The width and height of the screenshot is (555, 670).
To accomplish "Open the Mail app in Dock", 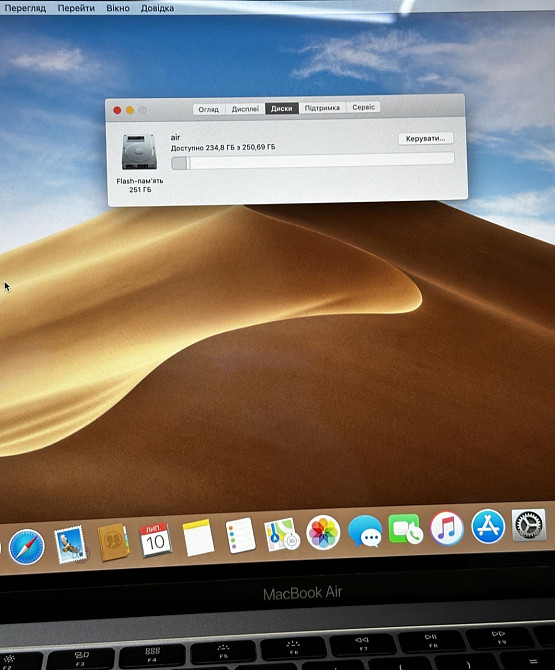I will tap(71, 544).
